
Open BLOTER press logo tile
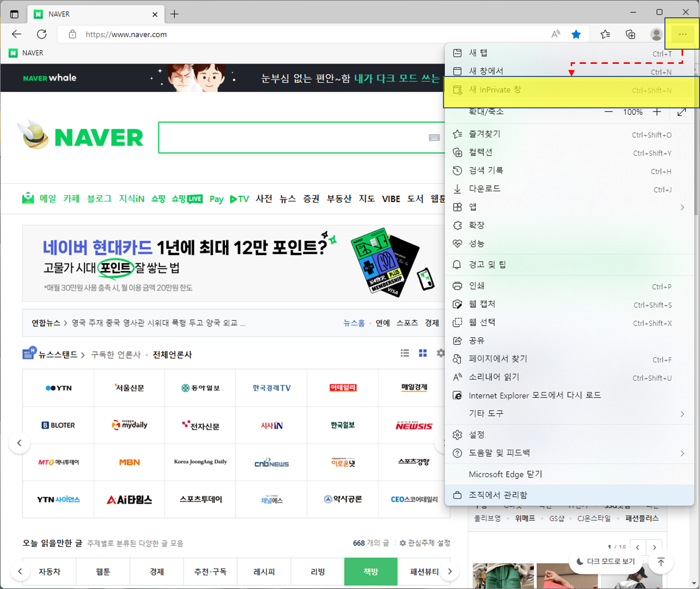click(58, 425)
